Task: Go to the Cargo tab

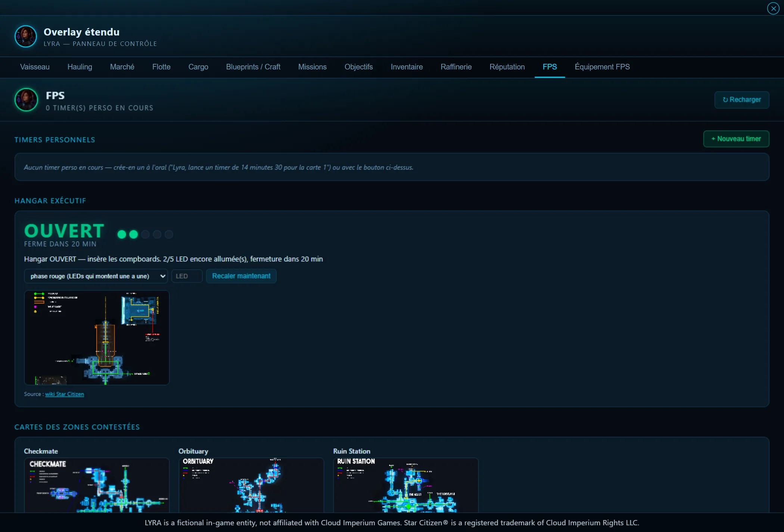Action: pyautogui.click(x=198, y=67)
